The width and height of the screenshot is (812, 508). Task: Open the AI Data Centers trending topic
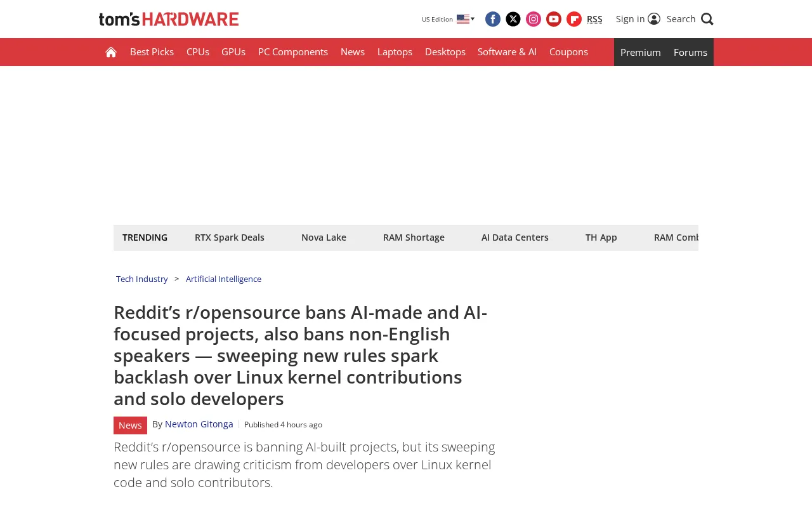click(515, 237)
